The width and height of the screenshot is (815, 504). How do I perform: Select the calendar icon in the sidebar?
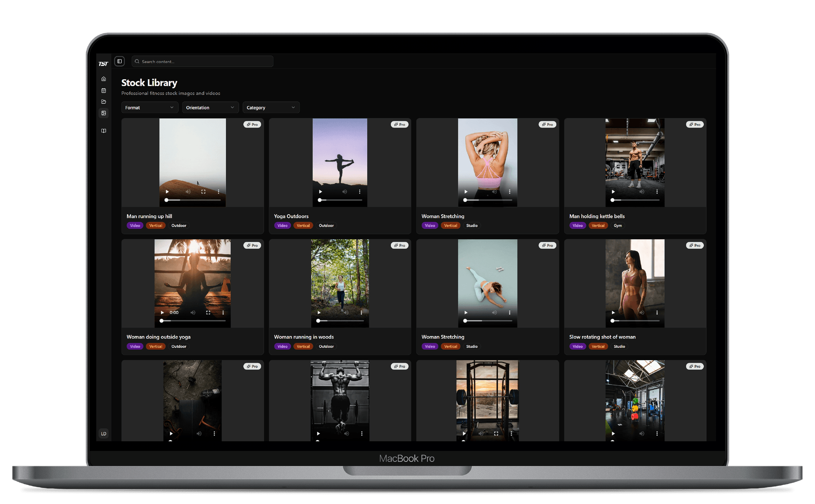tap(104, 90)
